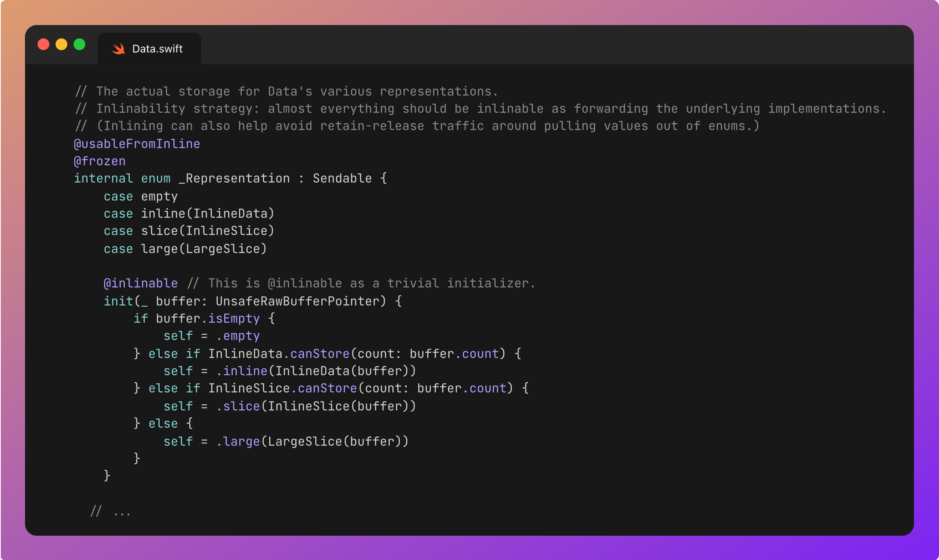The height and width of the screenshot is (560, 939).
Task: Click the red close window button
Action: [x=43, y=44]
